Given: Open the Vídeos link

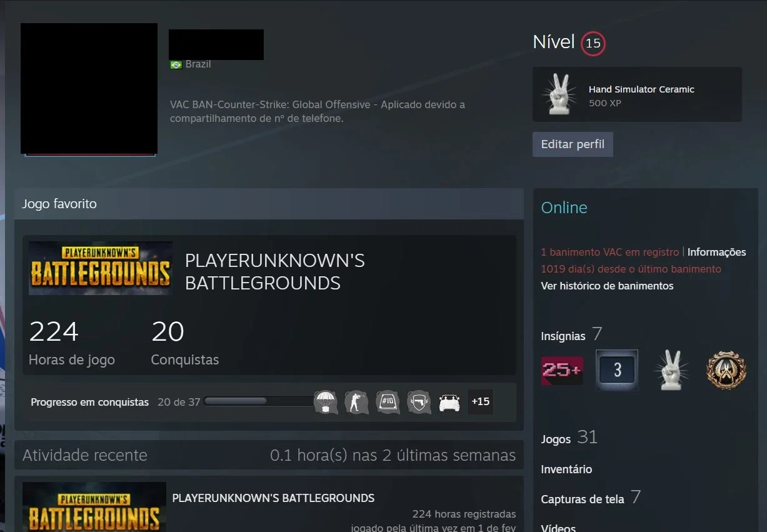Looking at the screenshot, I should coord(558,528).
